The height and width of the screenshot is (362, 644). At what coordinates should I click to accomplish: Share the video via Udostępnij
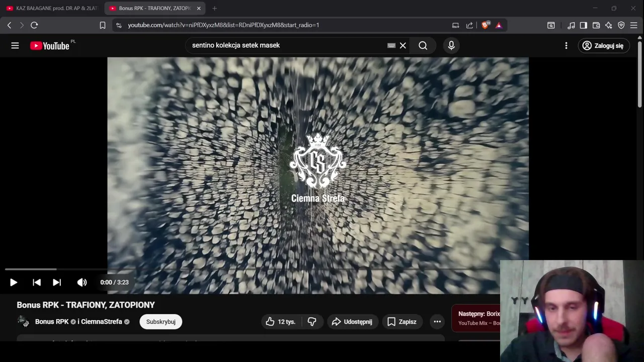[352, 322]
